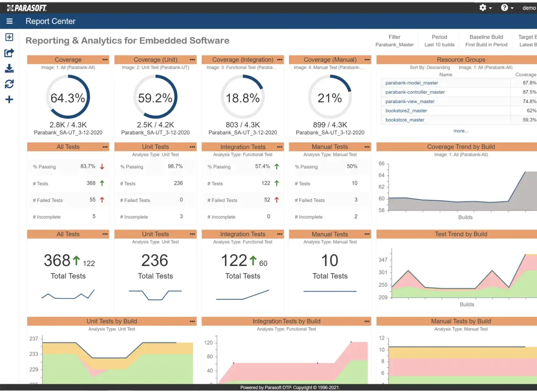
Task: Open options for All Tests total widget
Action: (105, 234)
